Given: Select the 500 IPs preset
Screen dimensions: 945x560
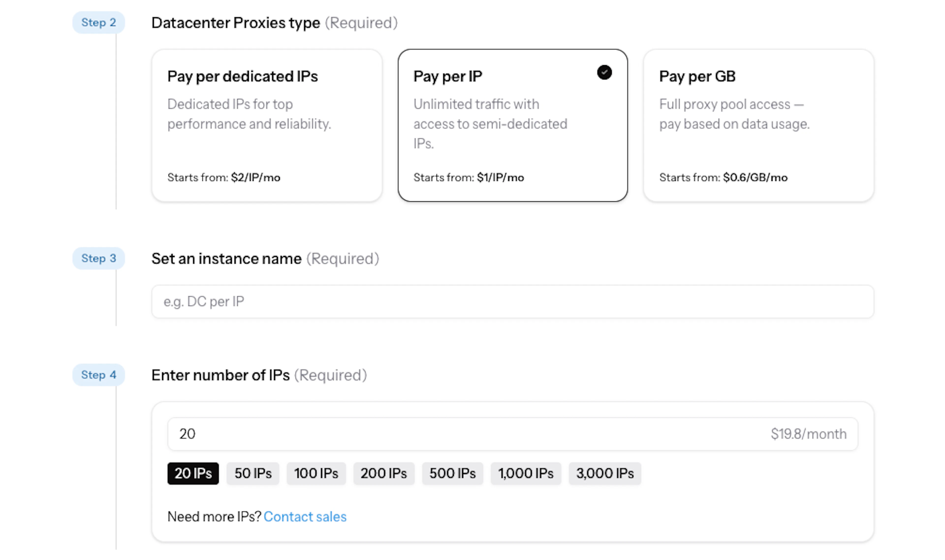Looking at the screenshot, I should pyautogui.click(x=452, y=473).
